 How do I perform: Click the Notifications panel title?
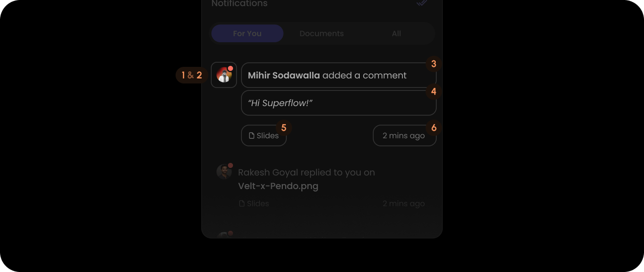coord(239,4)
